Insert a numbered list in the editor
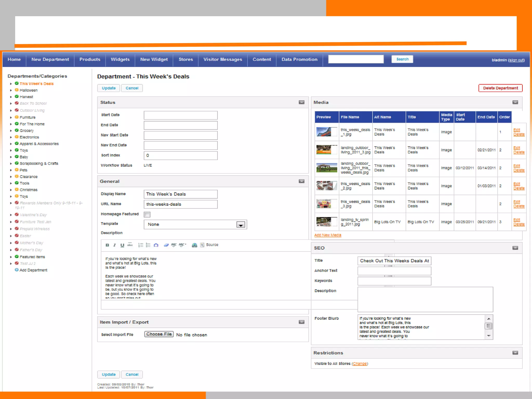Screen dimensions: 532x399 pyautogui.click(x=141, y=245)
